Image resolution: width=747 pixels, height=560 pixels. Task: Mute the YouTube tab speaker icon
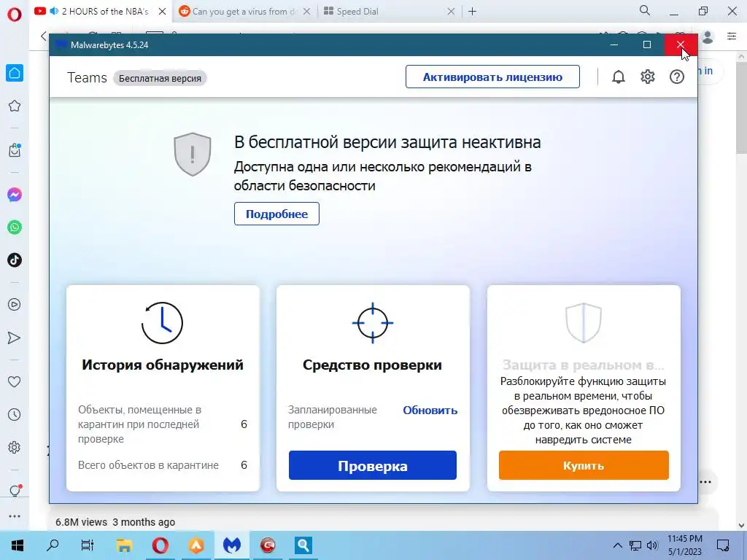click(x=54, y=11)
